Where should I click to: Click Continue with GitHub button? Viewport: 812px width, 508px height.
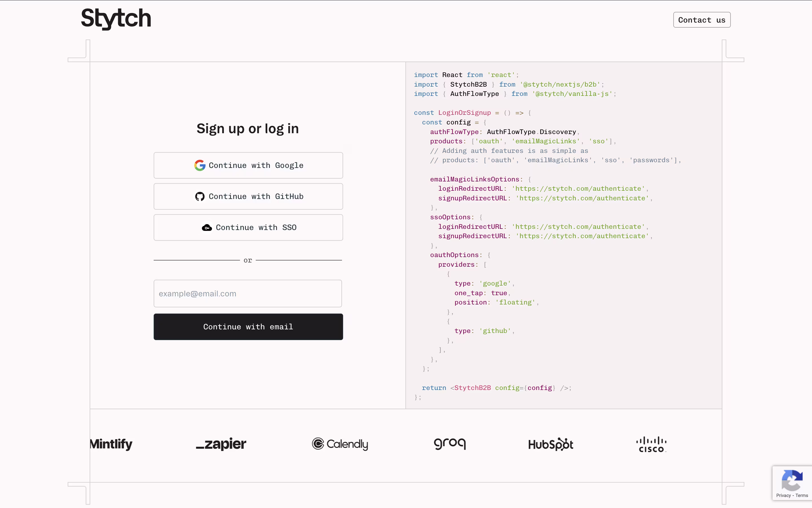(248, 196)
